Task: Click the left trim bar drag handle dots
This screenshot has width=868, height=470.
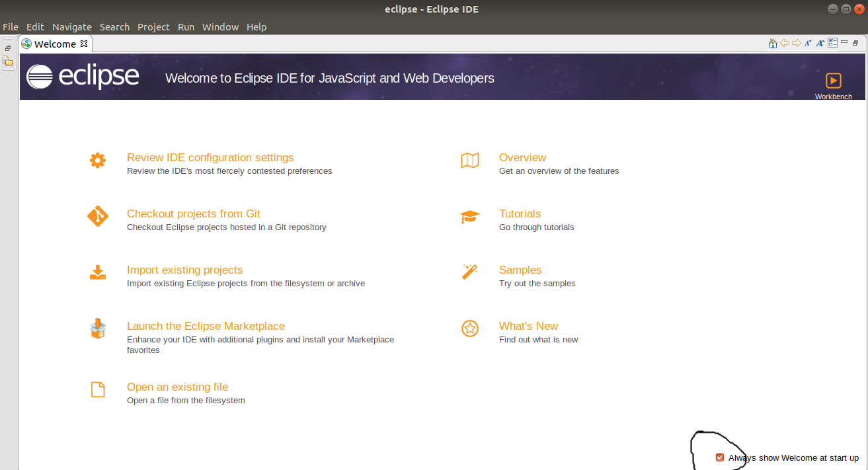Action: pyautogui.click(x=8, y=40)
